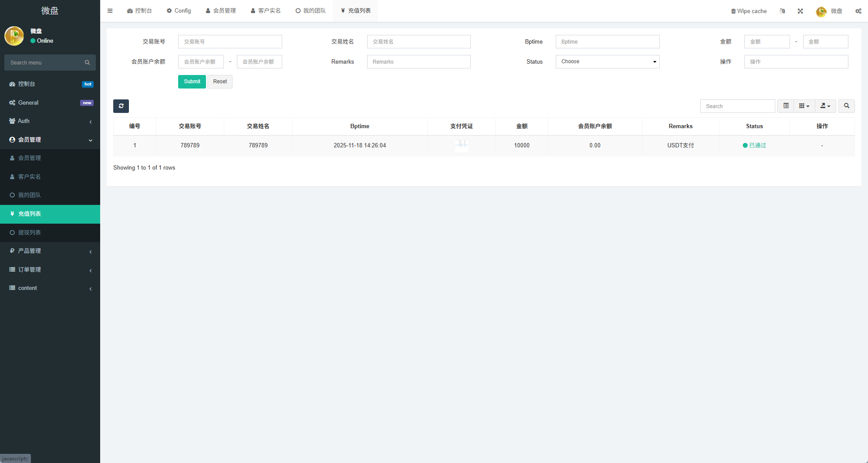
Task: Toggle the sidebar hamburger menu icon
Action: 110,11
